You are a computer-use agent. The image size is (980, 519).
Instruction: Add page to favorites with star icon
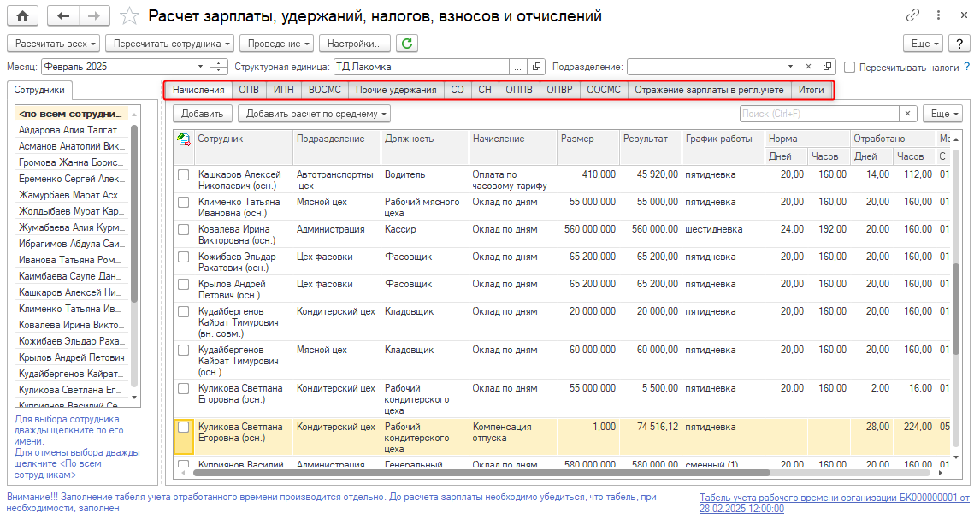129,15
